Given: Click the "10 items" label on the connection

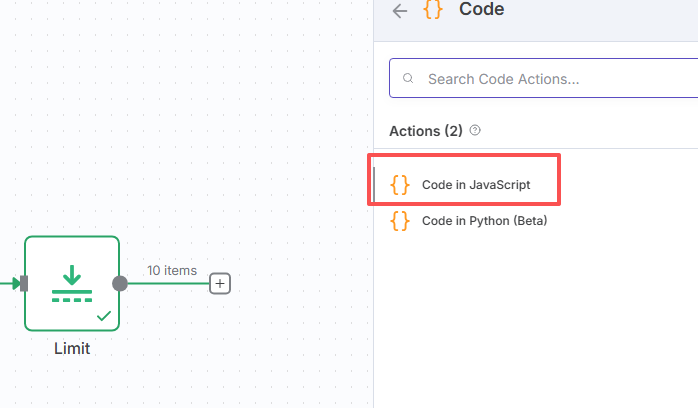Looking at the screenshot, I should click(172, 271).
